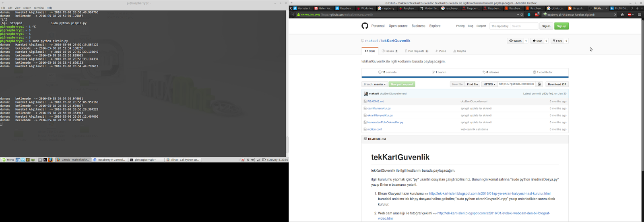644x222 pixels.
Task: Open terminal Edit menu
Action: [10, 8]
